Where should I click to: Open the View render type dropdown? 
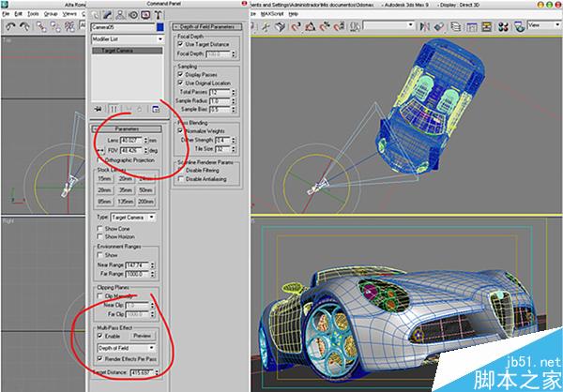[x=543, y=25]
